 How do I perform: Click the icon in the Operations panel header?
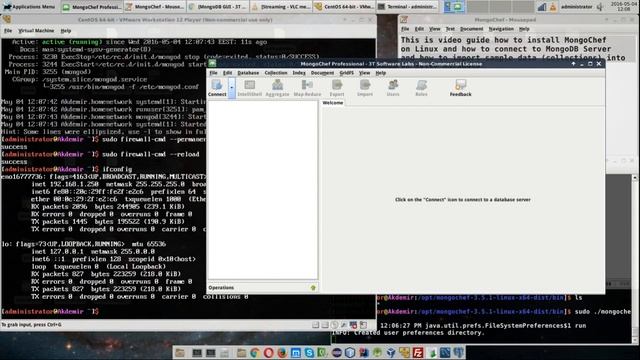(313, 288)
